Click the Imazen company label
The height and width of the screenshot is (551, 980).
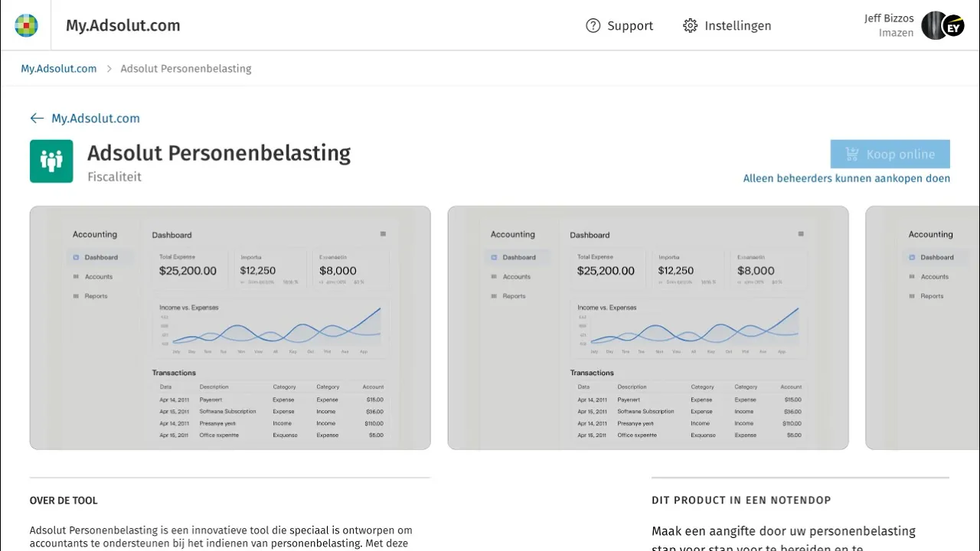pyautogui.click(x=897, y=33)
